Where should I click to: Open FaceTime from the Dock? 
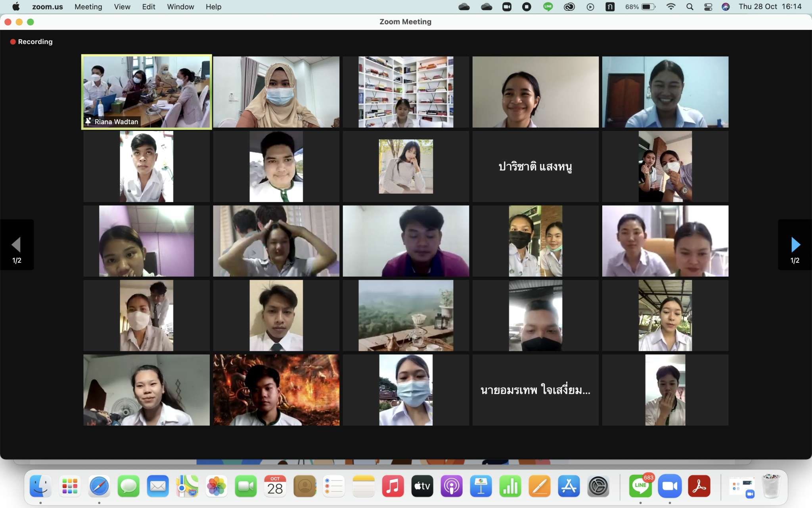point(246,486)
